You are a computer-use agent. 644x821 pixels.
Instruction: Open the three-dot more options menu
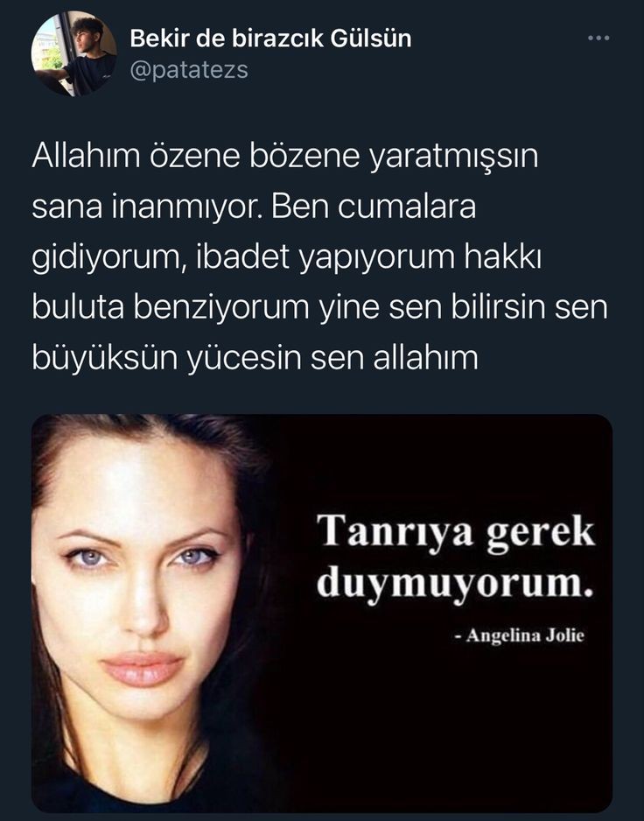coord(598,38)
